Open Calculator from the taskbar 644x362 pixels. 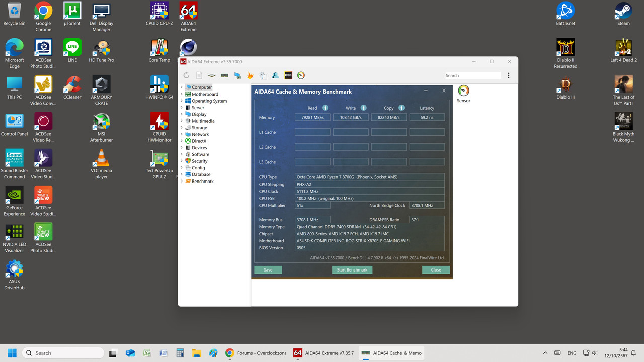(x=180, y=353)
